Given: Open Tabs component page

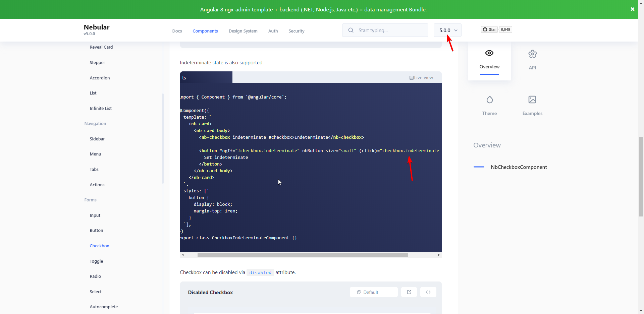Looking at the screenshot, I should pyautogui.click(x=94, y=169).
